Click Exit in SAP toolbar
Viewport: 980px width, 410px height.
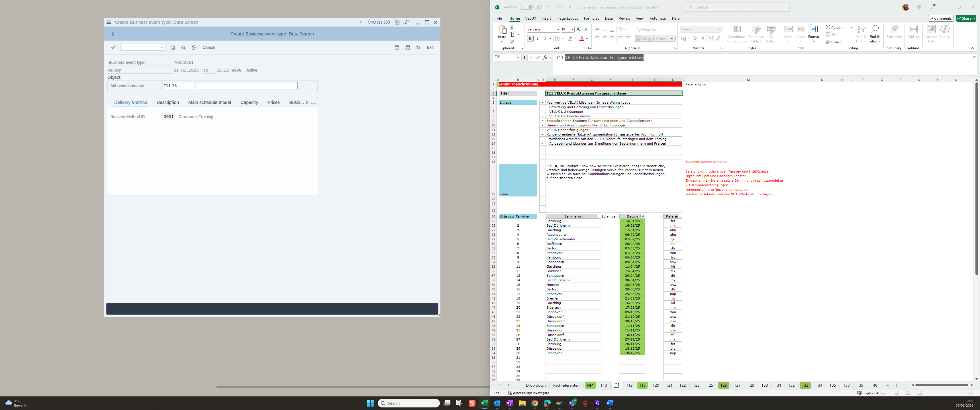point(430,48)
